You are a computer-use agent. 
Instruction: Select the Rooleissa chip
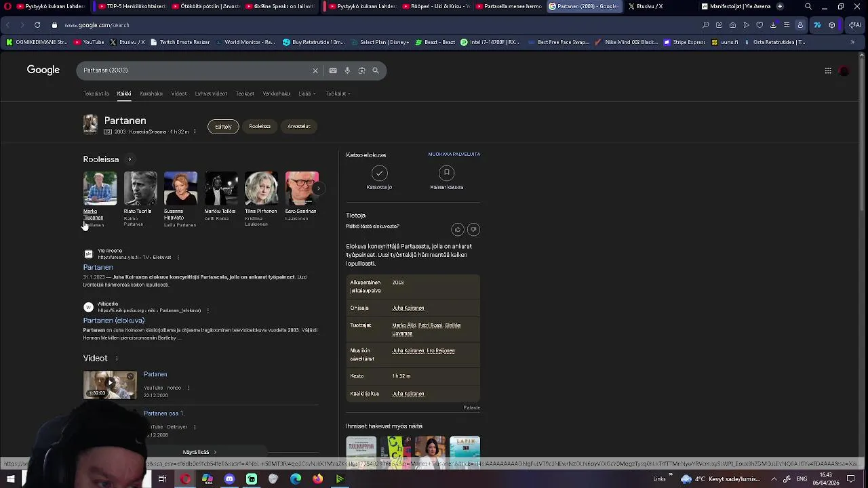click(260, 127)
